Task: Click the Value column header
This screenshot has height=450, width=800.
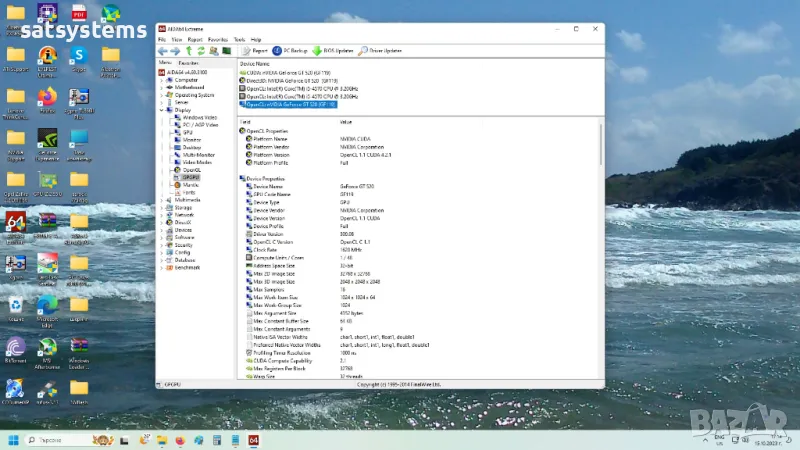Action: 346,121
